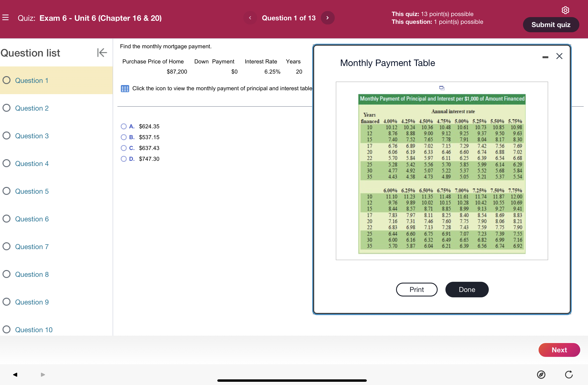
Task: Click the Done button
Action: click(x=467, y=290)
